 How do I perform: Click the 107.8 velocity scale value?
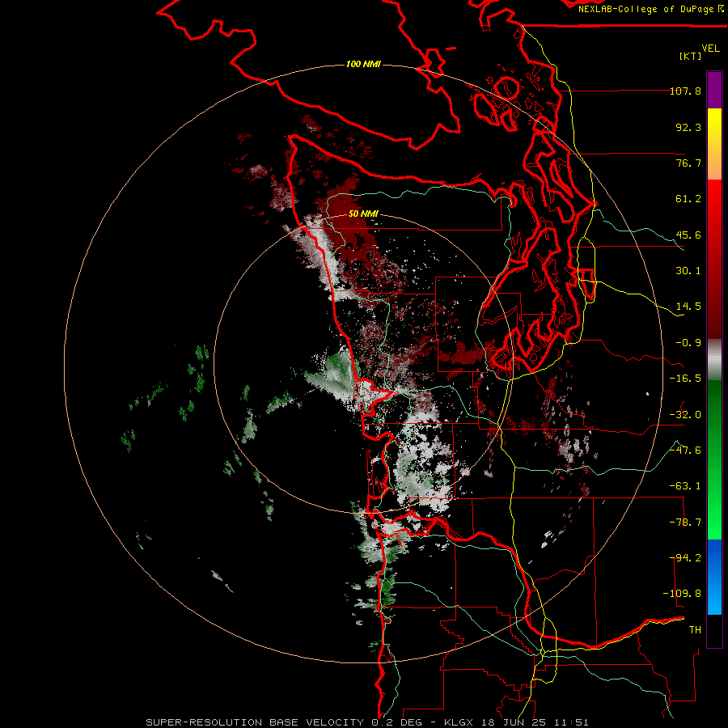tap(685, 91)
